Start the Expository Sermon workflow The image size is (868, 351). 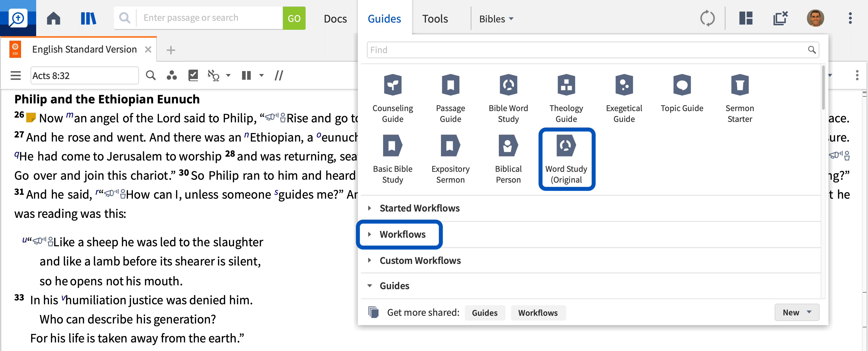(x=451, y=159)
